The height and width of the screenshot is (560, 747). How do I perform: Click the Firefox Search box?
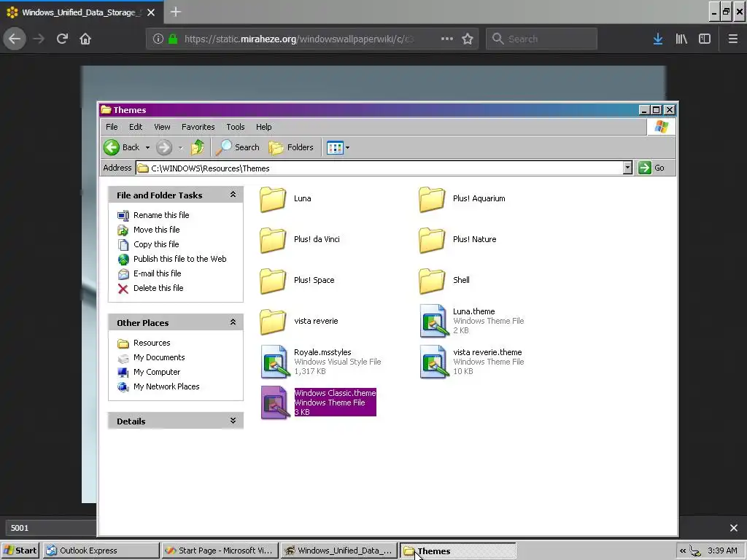tap(541, 39)
